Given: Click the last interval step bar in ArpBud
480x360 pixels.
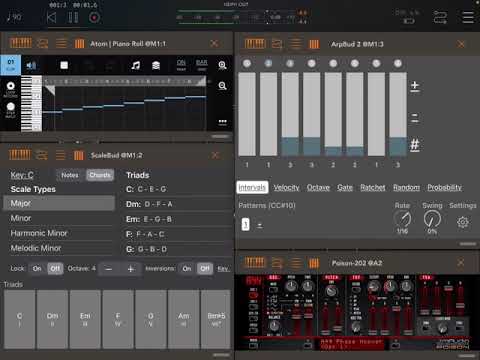Looking at the screenshot, I should click(398, 114).
